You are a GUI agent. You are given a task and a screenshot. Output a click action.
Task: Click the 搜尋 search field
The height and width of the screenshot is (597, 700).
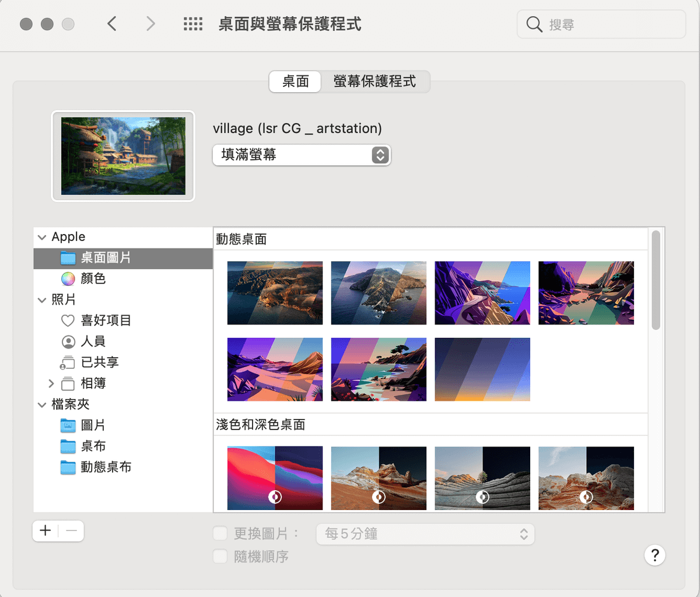click(601, 25)
